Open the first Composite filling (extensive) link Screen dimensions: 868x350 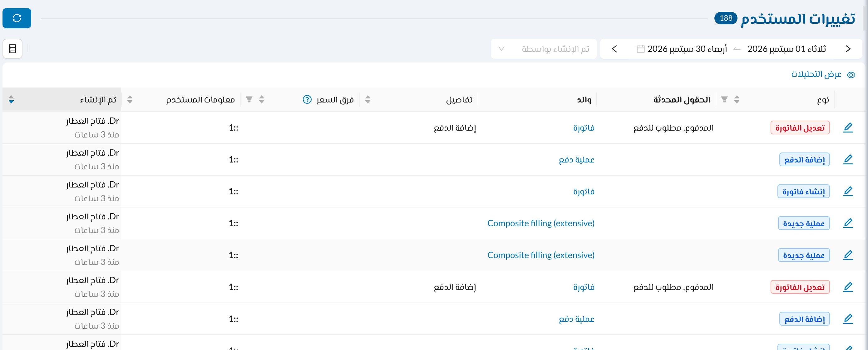[x=541, y=223]
